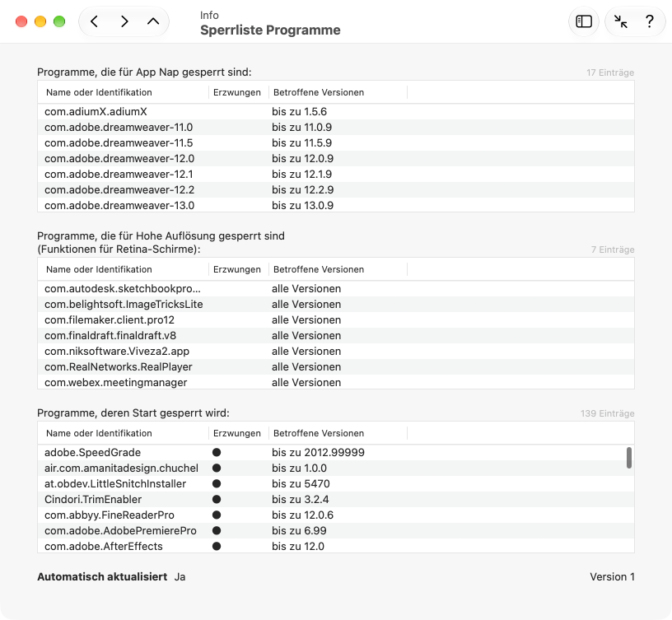Sort Retina table by Betroffene Versionen
Image resolution: width=672 pixels, height=620 pixels.
click(x=338, y=269)
